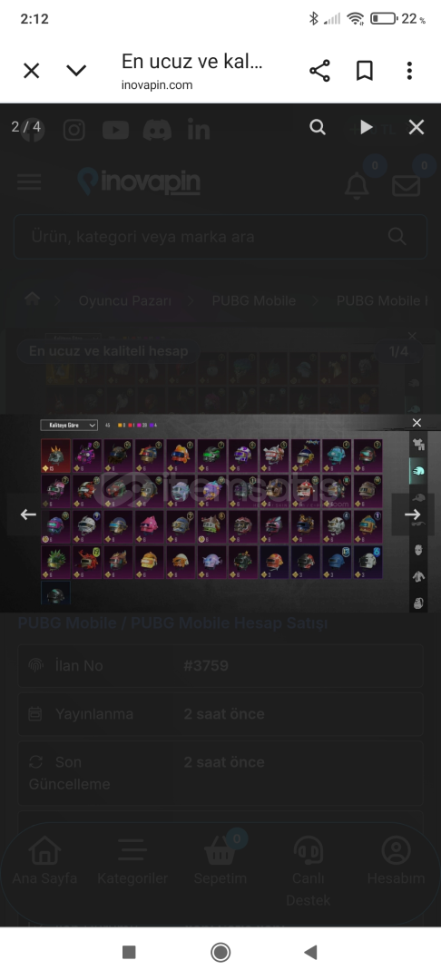441x980 pixels.
Task: Close the image lightbox overlay
Action: click(x=416, y=128)
